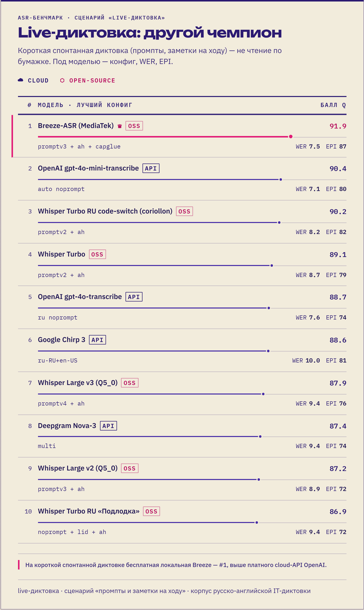The width and height of the screenshot is (364, 610).
Task: Click the OSS badge beside Whisper Turbo RU code-switch
Action: [x=185, y=211]
